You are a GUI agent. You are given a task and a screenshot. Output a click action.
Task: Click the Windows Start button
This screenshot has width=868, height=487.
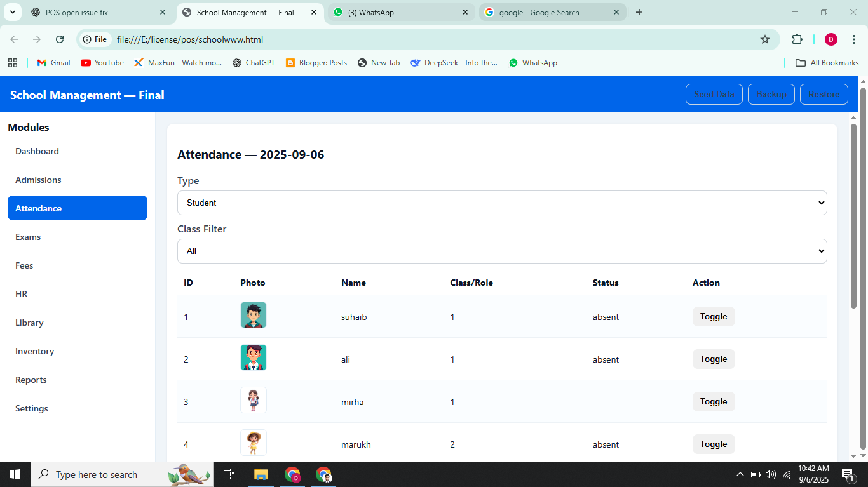[15, 474]
